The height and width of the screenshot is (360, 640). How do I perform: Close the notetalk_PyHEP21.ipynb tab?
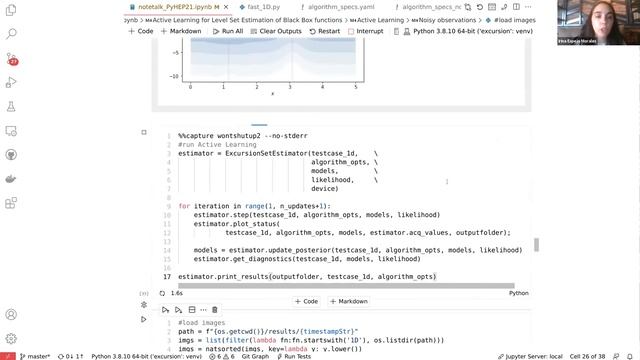pyautogui.click(x=226, y=7)
